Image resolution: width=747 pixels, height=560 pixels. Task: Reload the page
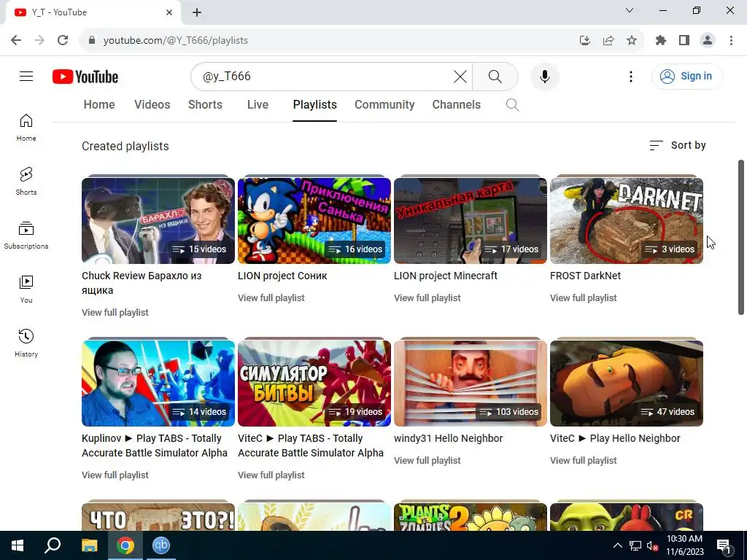coord(63,41)
